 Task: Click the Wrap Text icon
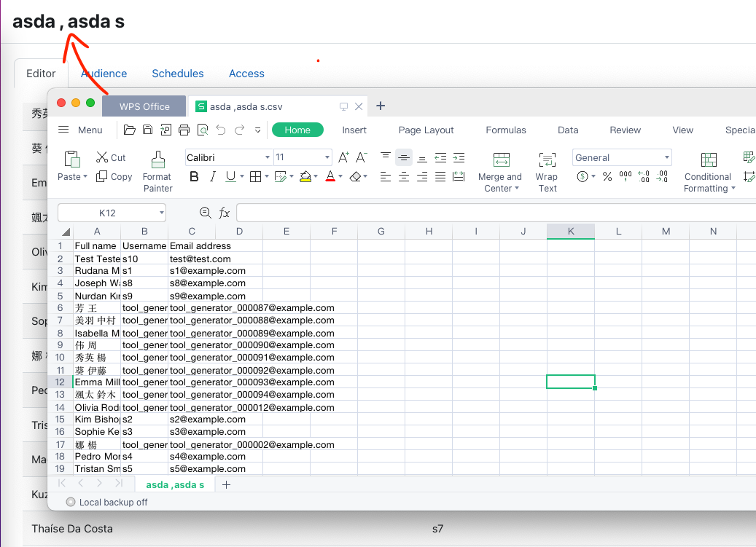pyautogui.click(x=547, y=160)
